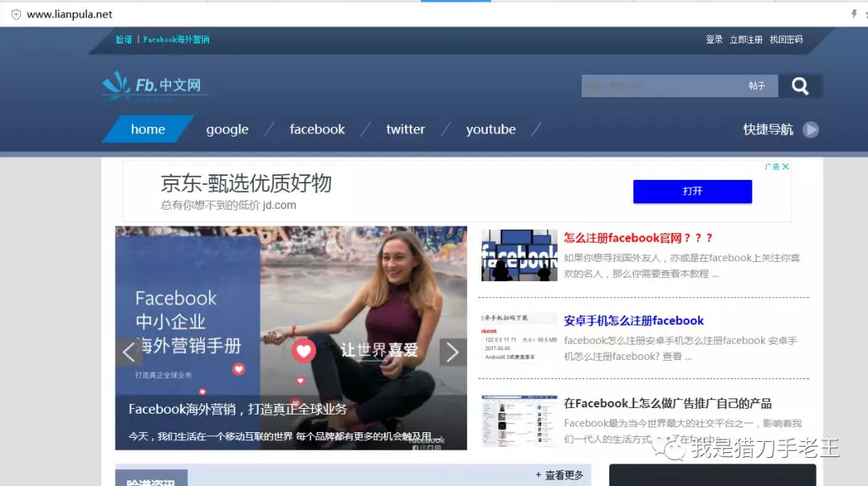Open the 京东-甄选优质好物 ad title
868x486 pixels.
pos(246,183)
